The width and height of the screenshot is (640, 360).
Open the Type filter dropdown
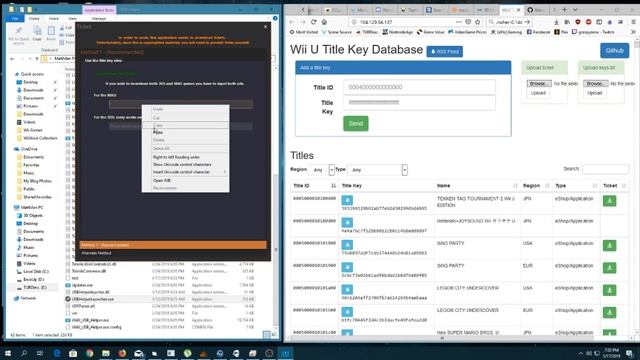[378, 170]
